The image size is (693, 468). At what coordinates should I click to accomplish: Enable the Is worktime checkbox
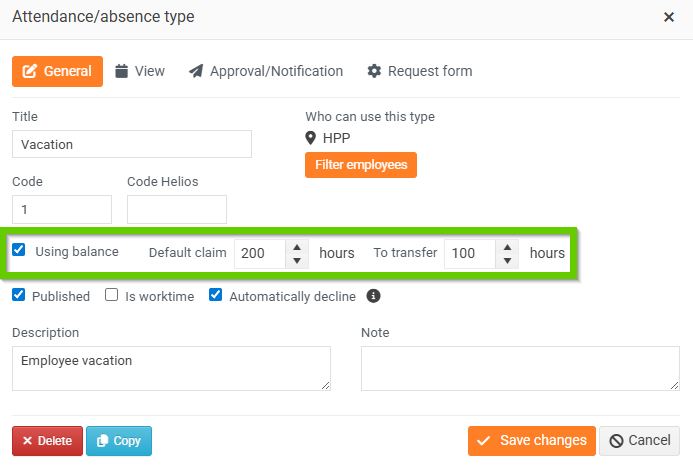coord(112,296)
